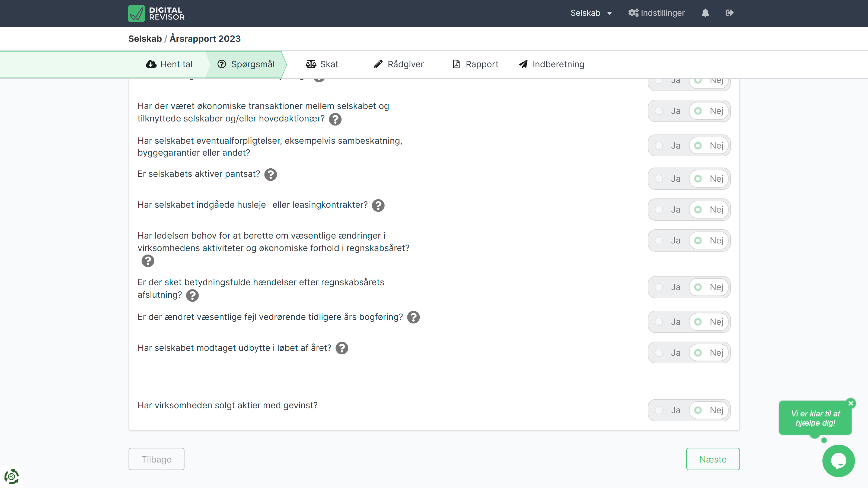Screen dimensions: 868x488
Task: Click text 'Har virksomheden solgt aktier med gevinst?'
Action: coord(228,406)
